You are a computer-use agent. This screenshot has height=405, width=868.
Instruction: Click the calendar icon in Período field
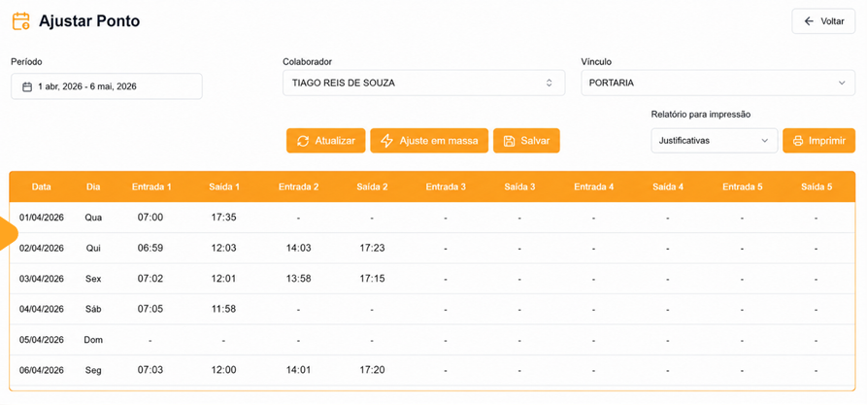coord(26,86)
